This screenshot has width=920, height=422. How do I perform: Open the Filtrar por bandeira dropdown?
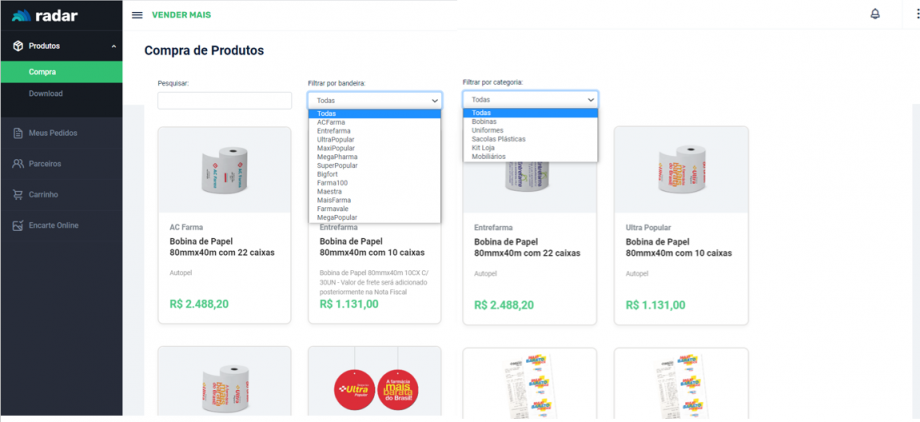[374, 100]
